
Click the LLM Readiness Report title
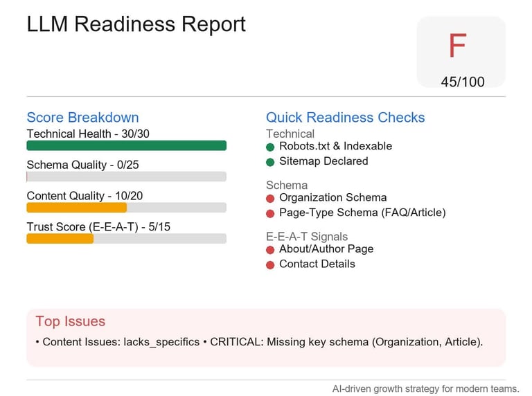[136, 24]
